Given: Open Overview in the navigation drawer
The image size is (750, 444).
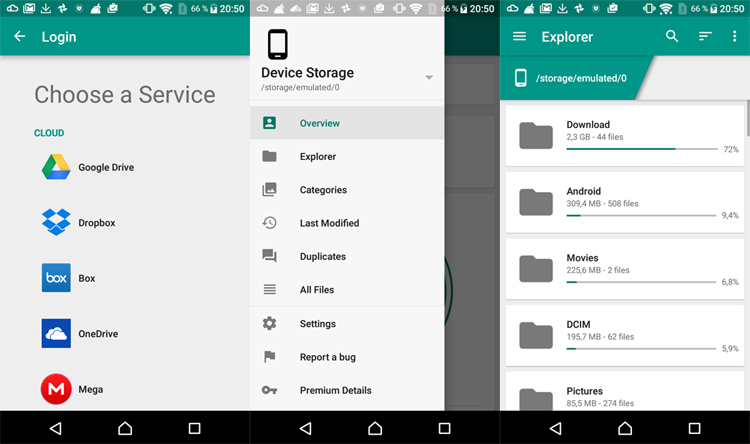Looking at the screenshot, I should [347, 123].
